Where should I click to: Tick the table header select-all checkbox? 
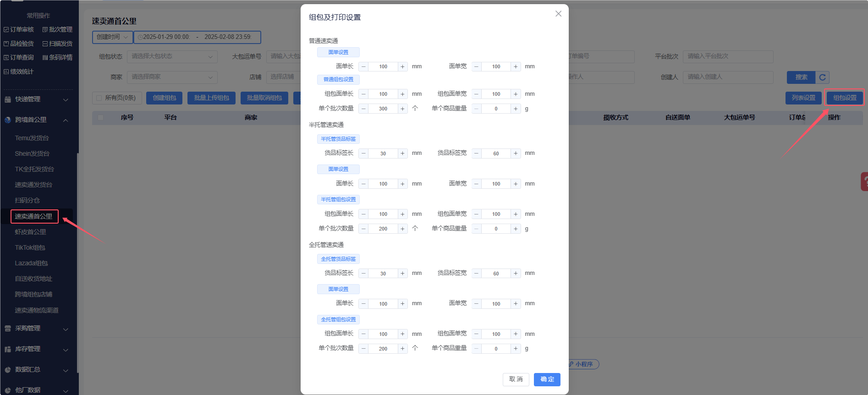[101, 118]
